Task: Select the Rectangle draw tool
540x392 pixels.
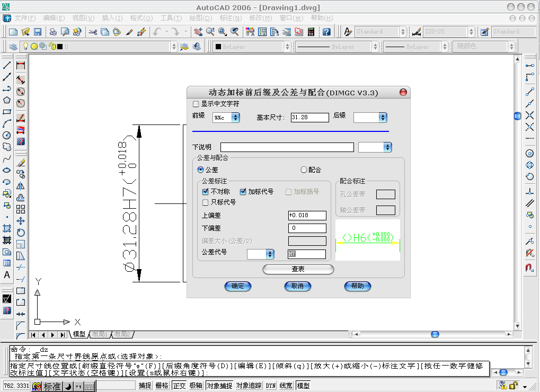Action: pyautogui.click(x=6, y=112)
